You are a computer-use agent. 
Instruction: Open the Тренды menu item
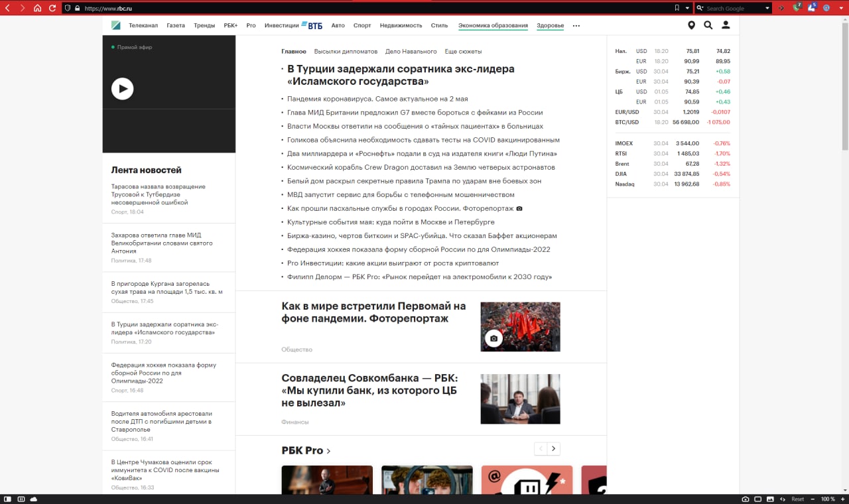[x=204, y=25]
